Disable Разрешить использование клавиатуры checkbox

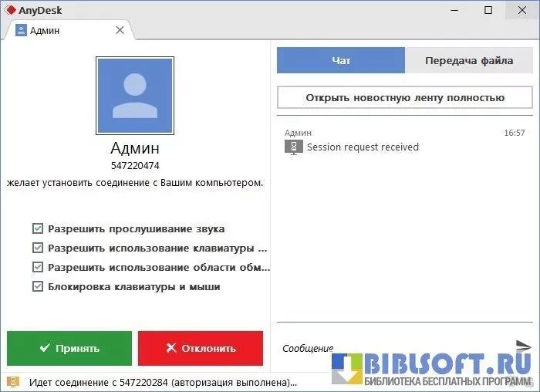pyautogui.click(x=38, y=248)
